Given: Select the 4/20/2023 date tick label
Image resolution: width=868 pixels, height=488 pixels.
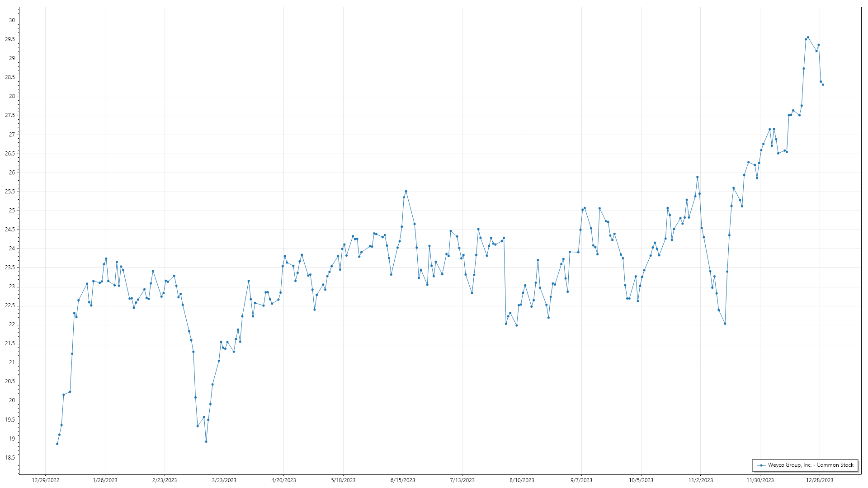Looking at the screenshot, I should [x=283, y=480].
